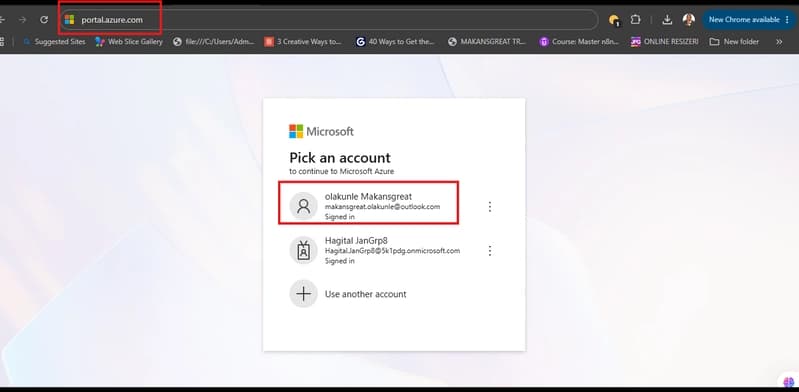Viewport: 799px width, 392px height.
Task: Open the Suggested Sites bookmark
Action: click(x=55, y=42)
